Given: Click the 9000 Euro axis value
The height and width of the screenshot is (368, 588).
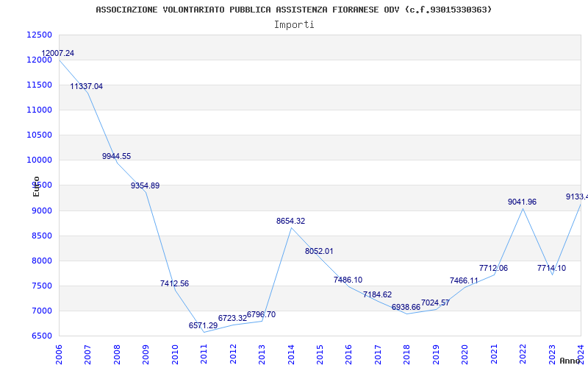Looking at the screenshot, I should click(41, 210).
